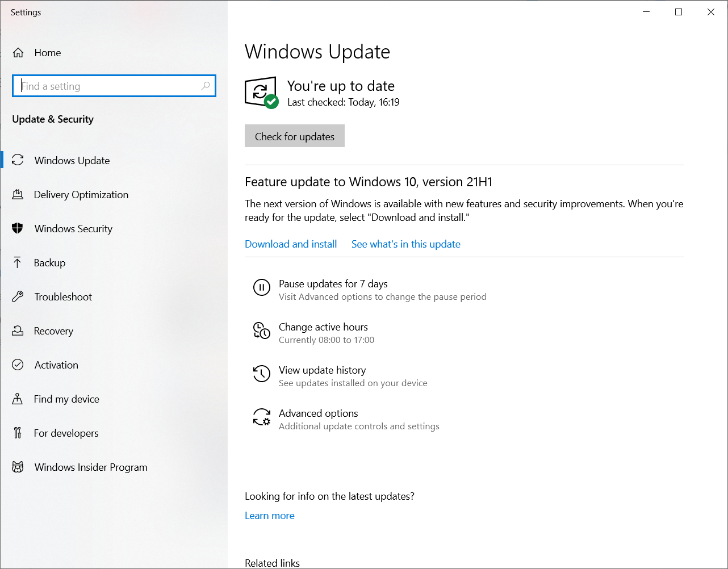Click 'Visit Advanced options to change the pause period'
Image resolution: width=728 pixels, height=569 pixels.
pyautogui.click(x=383, y=297)
